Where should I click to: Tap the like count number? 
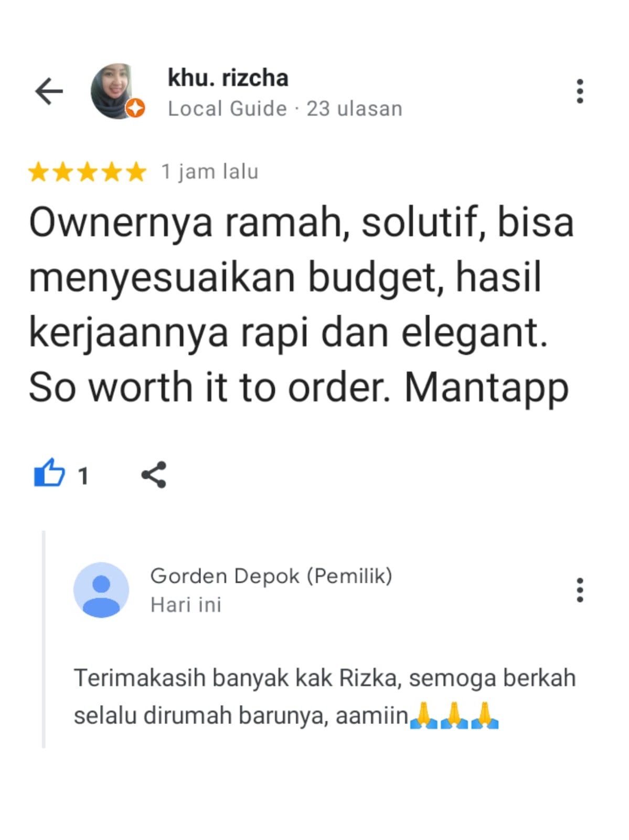click(83, 476)
